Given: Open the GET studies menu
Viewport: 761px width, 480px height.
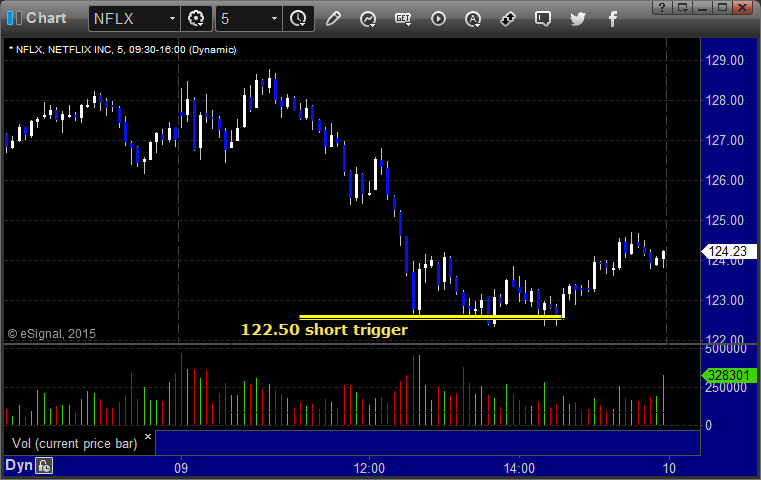Looking at the screenshot, I should point(403,19).
